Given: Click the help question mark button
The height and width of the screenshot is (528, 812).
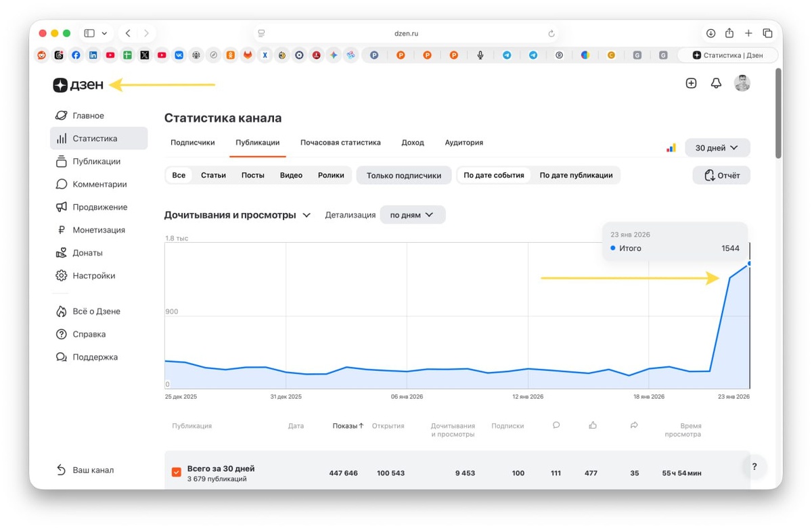Looking at the screenshot, I should pos(754,466).
